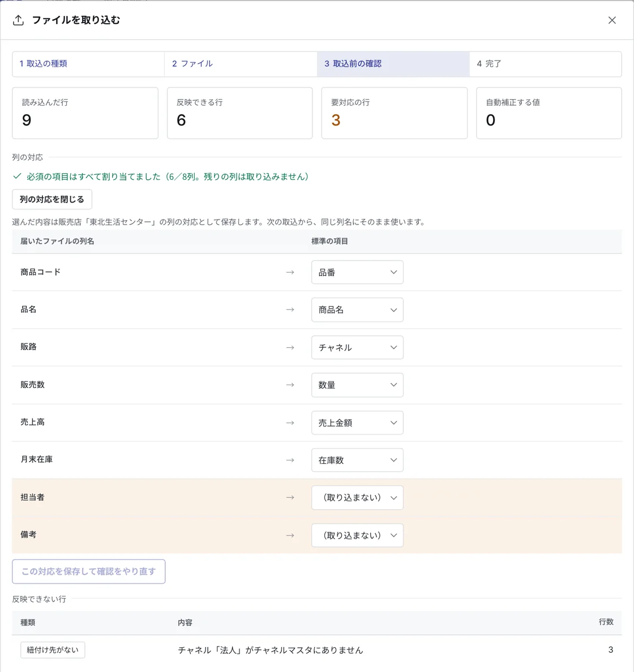
Task: Click the 列の対応 section label
Action: [x=27, y=157]
